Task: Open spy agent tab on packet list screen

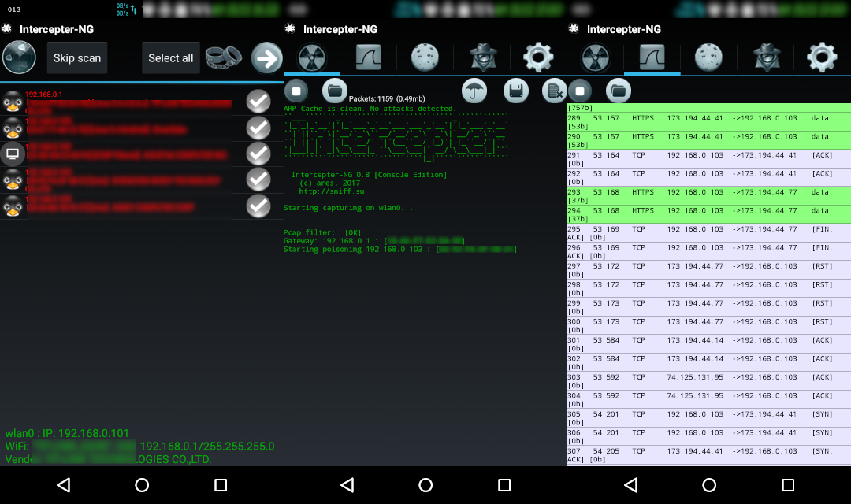Action: click(x=767, y=57)
